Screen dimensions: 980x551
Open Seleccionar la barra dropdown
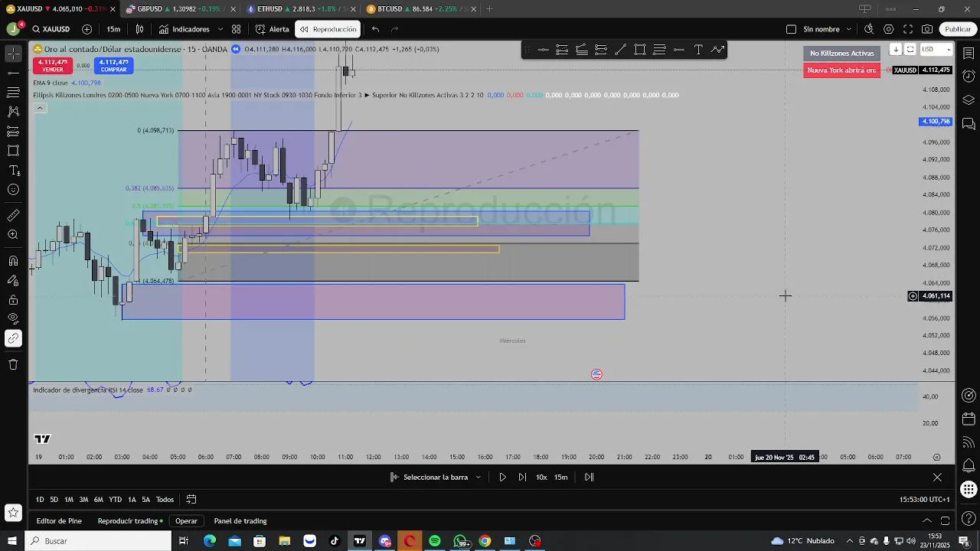pos(436,477)
